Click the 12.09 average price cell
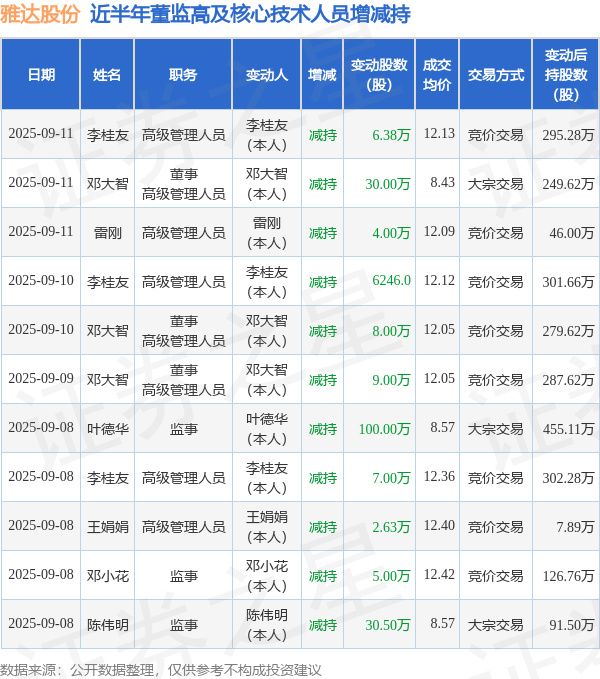Image resolution: width=600 pixels, height=679 pixels. [439, 231]
